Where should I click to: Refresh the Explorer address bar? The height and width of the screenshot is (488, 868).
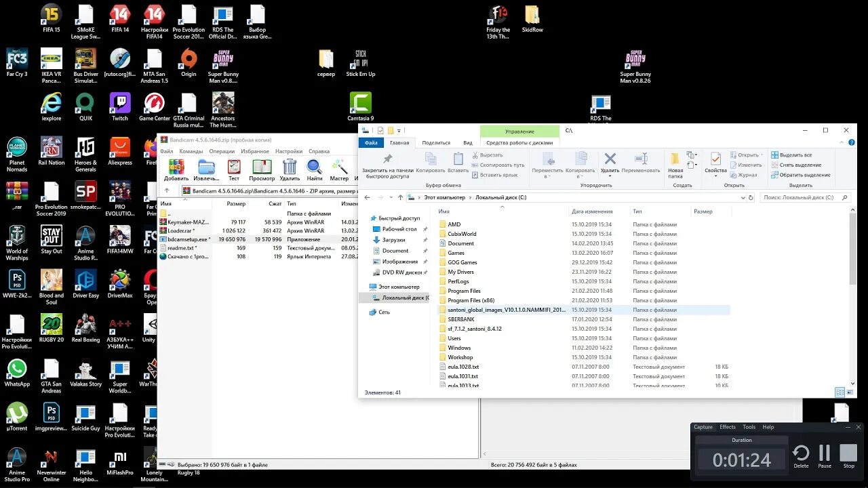751,198
